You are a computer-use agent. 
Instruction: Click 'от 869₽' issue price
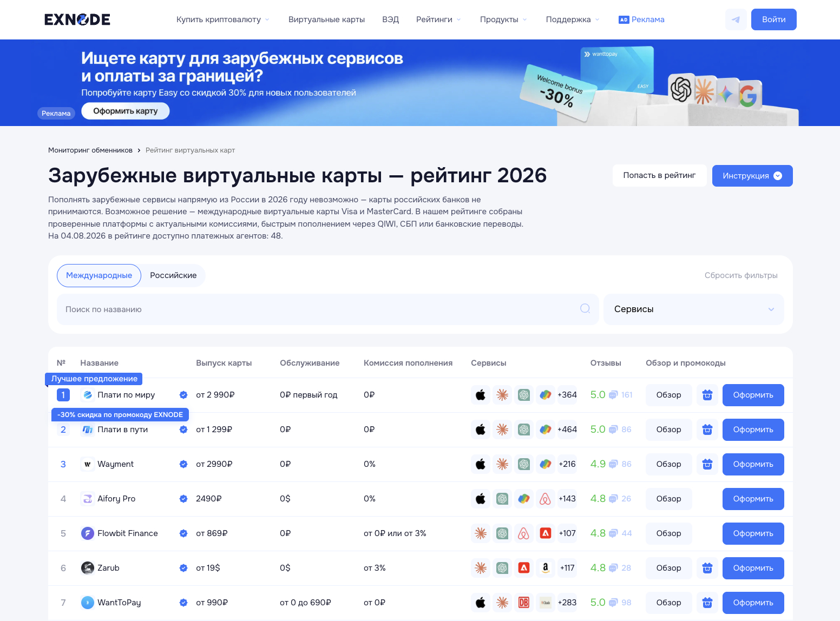pos(212,533)
